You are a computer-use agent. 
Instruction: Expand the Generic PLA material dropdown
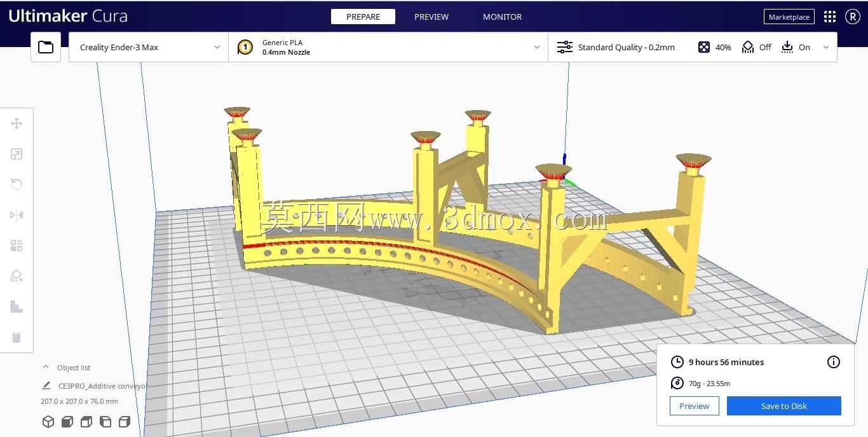click(x=388, y=47)
